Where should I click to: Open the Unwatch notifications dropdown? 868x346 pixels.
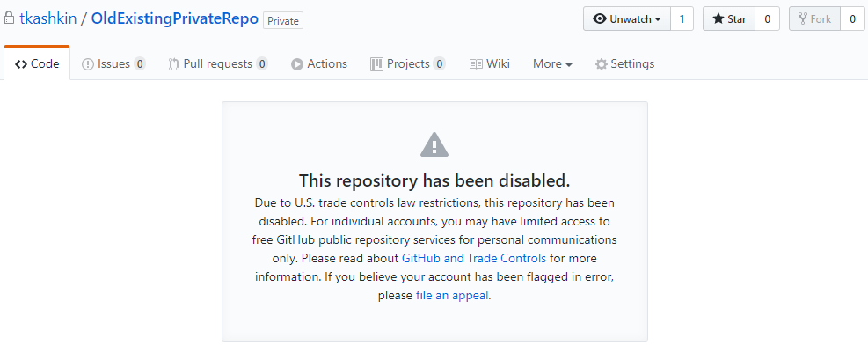[x=627, y=18]
